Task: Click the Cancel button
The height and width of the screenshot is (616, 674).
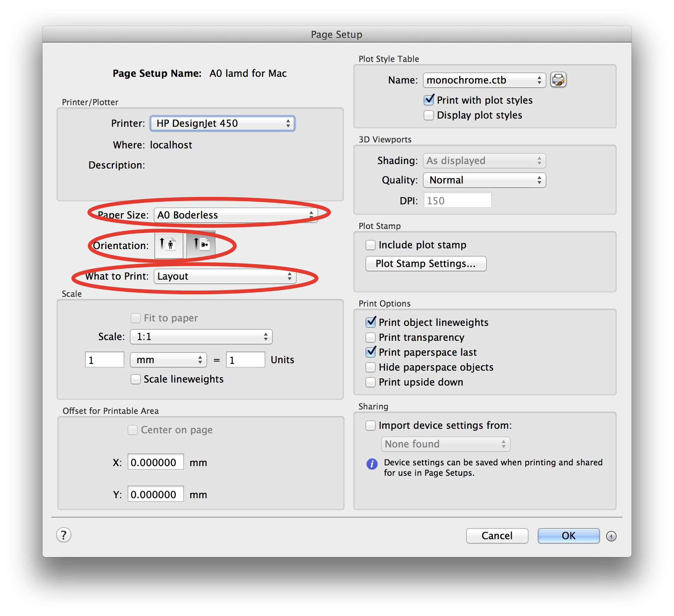Action: coord(497,536)
